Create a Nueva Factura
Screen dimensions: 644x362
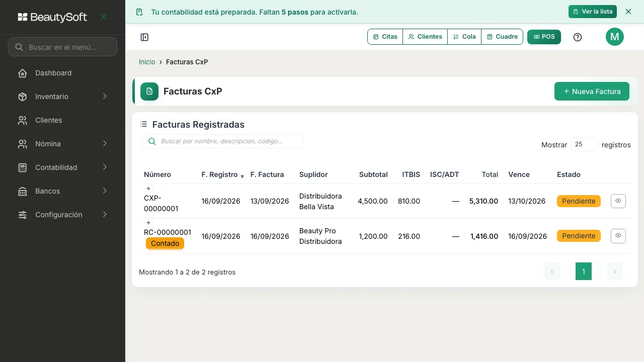(x=592, y=92)
